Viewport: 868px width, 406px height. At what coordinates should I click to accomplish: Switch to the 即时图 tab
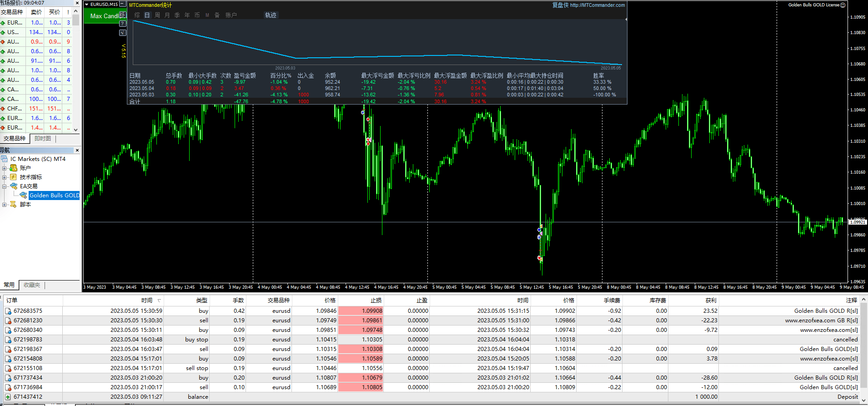(x=43, y=139)
